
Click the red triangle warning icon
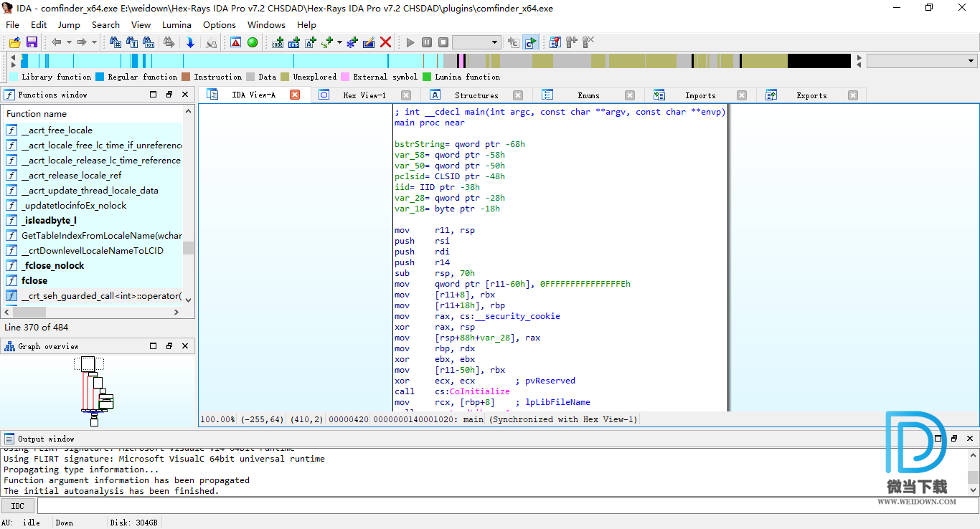pyautogui.click(x=235, y=42)
